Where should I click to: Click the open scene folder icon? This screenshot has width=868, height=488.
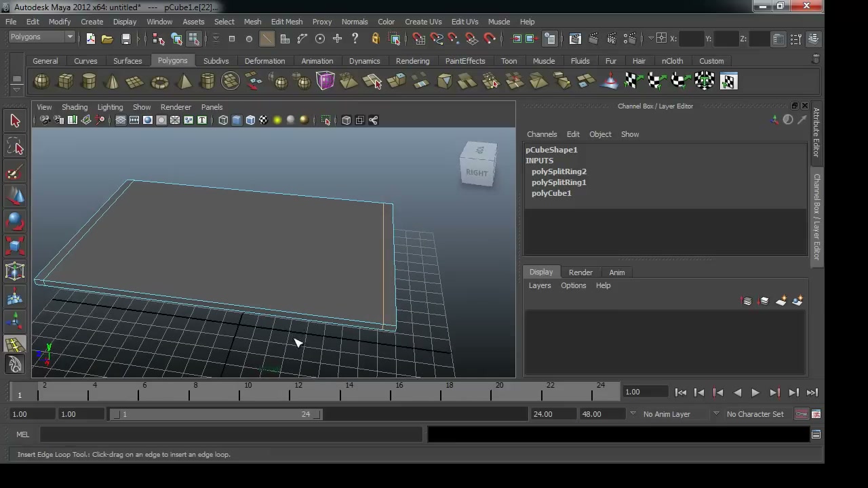pyautogui.click(x=107, y=39)
